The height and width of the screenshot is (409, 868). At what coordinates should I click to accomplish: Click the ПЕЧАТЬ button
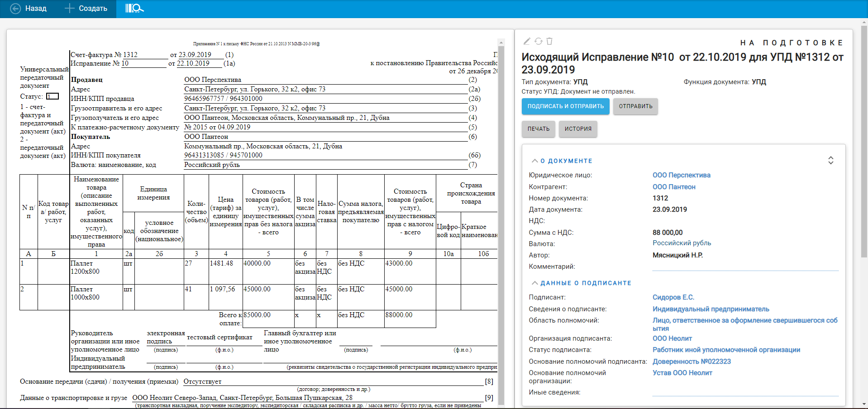pyautogui.click(x=539, y=129)
